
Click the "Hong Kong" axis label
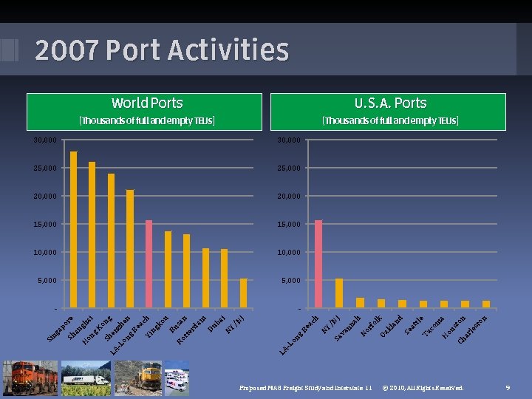click(97, 330)
